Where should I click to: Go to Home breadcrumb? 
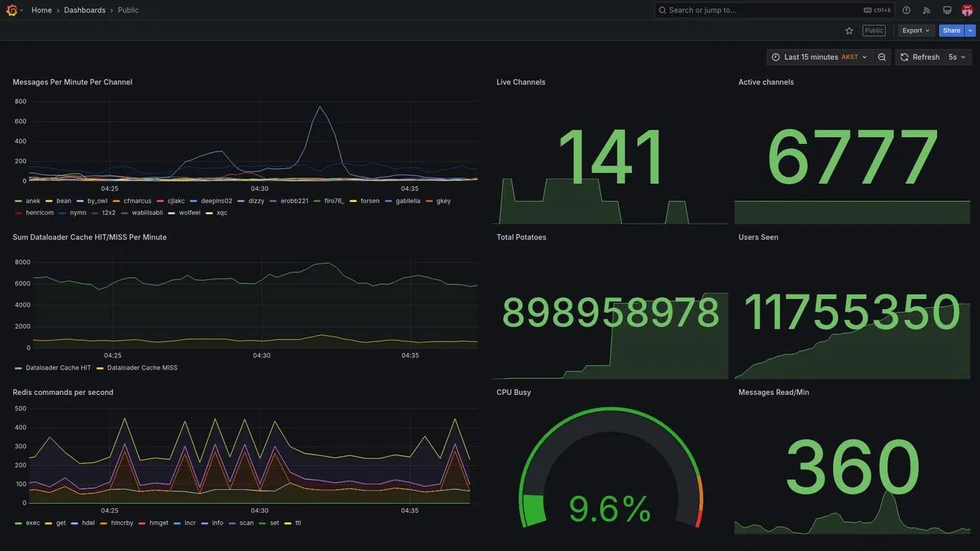tap(41, 10)
